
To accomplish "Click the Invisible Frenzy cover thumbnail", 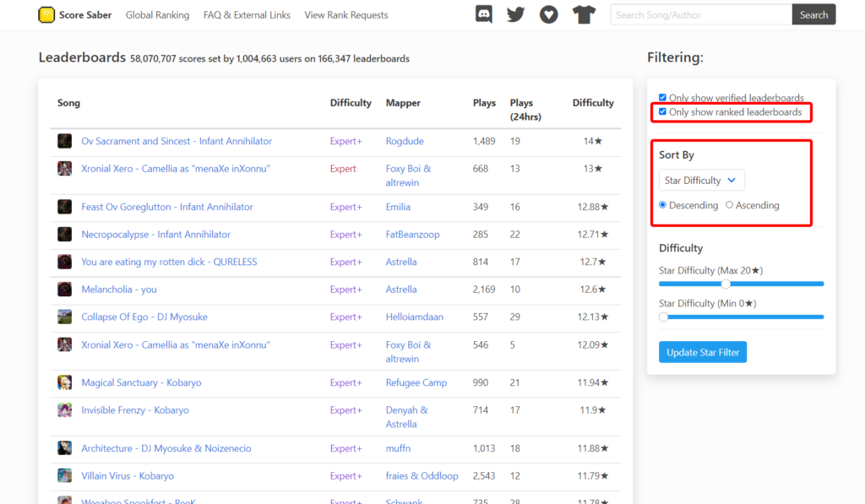I will [64, 410].
